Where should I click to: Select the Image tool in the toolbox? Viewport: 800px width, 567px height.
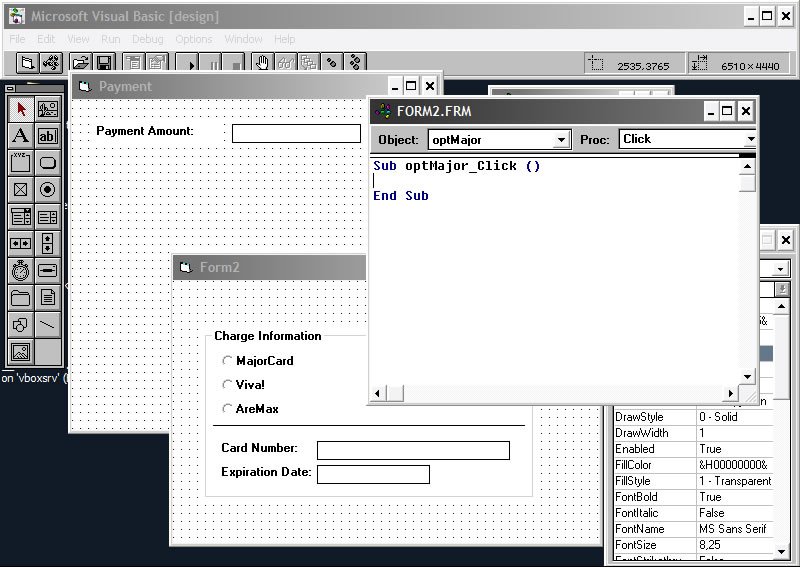pos(21,352)
